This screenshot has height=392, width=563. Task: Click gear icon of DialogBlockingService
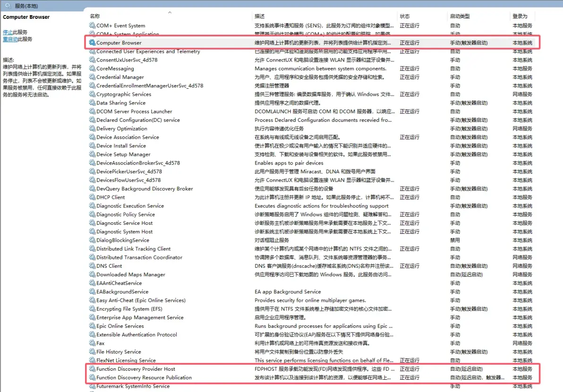point(92,240)
